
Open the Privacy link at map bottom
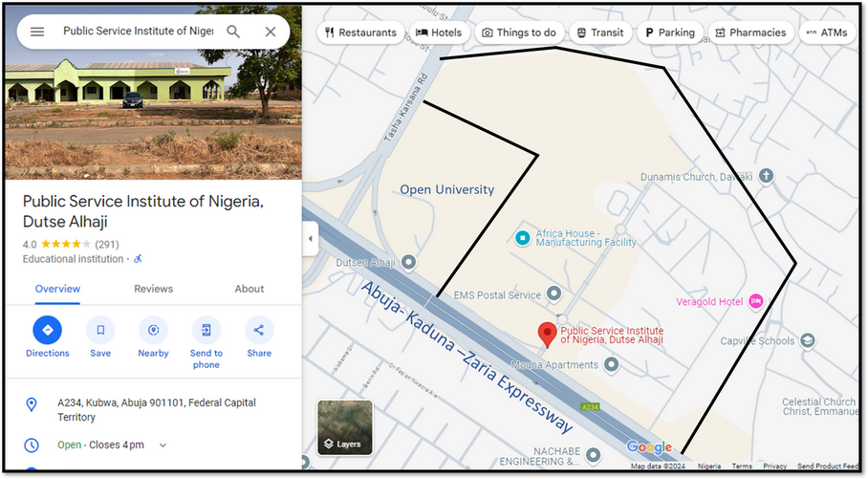click(775, 467)
